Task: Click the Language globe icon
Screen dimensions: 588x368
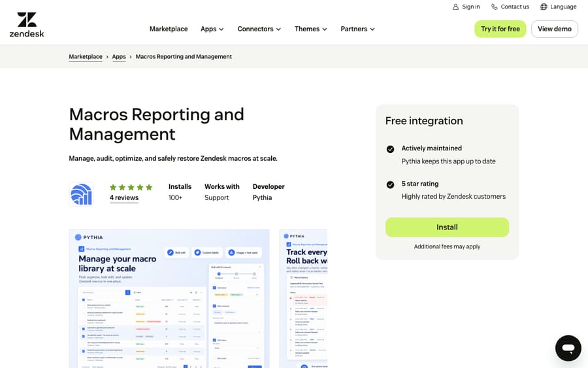Action: (x=544, y=7)
